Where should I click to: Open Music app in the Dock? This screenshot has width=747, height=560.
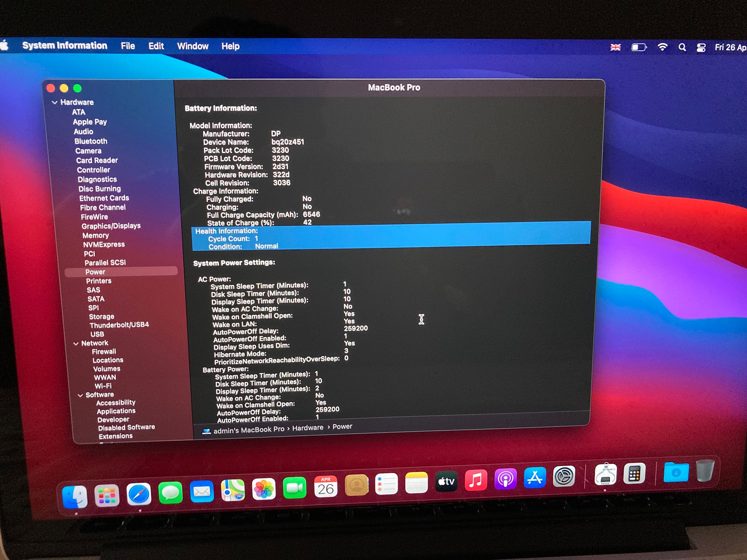[x=476, y=480]
